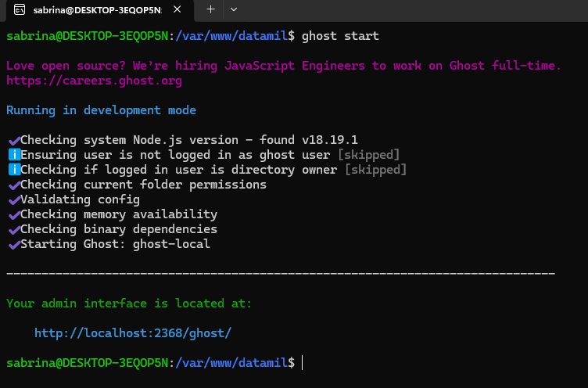
Task: Click 'Running in development mode' text
Action: [101, 110]
